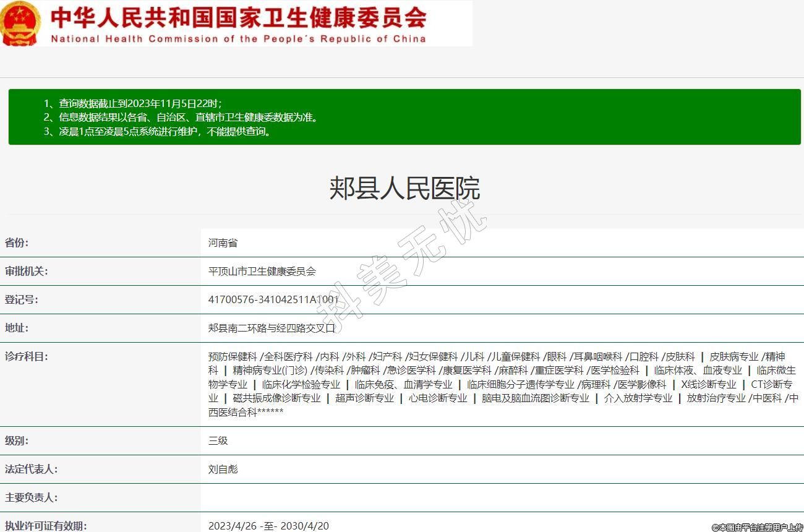Screen dimensions: 804x532
Task: Select the 诊疗科目 row label
Action: 27,356
